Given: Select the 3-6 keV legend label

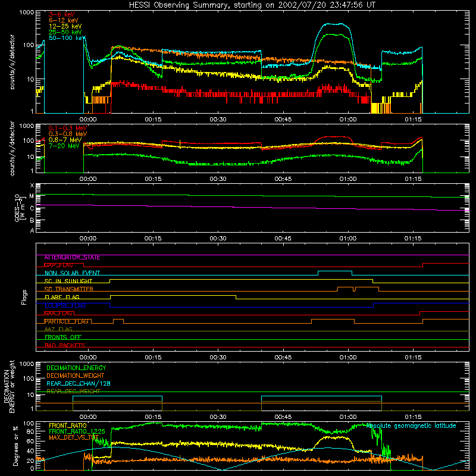Looking at the screenshot, I should tap(62, 14).
